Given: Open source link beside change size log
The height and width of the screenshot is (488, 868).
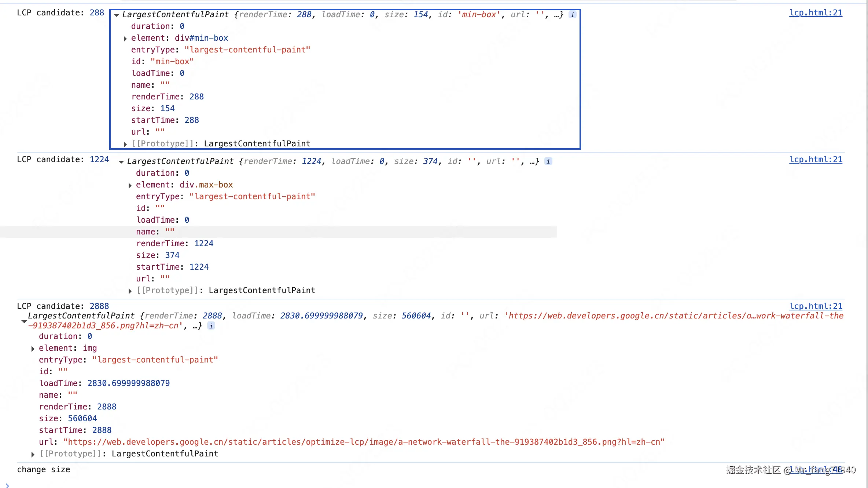Looking at the screenshot, I should coord(816,470).
